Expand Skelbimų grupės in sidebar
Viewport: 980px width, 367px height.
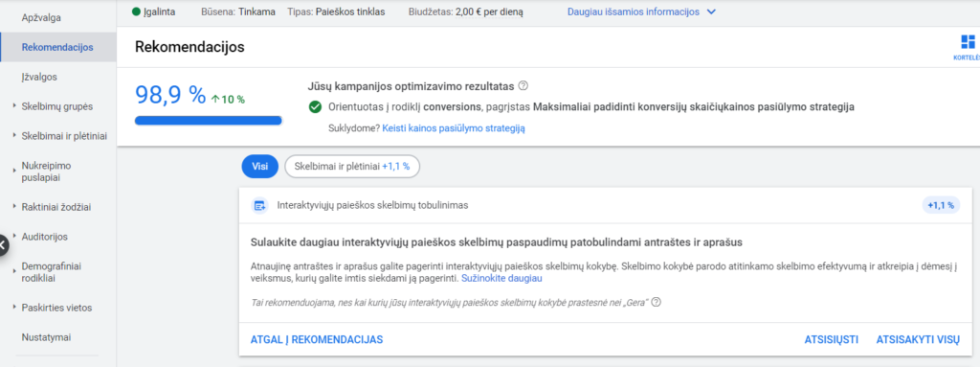pos(14,105)
